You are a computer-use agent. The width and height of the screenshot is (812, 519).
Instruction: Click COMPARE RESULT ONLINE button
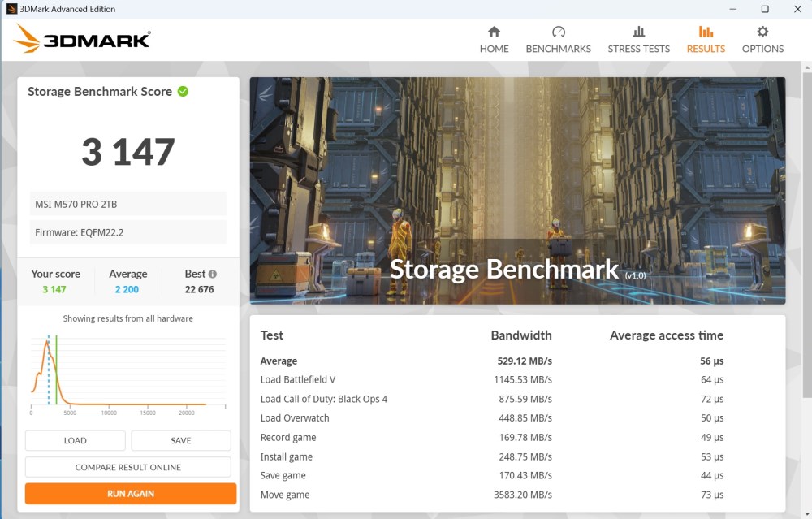(128, 467)
